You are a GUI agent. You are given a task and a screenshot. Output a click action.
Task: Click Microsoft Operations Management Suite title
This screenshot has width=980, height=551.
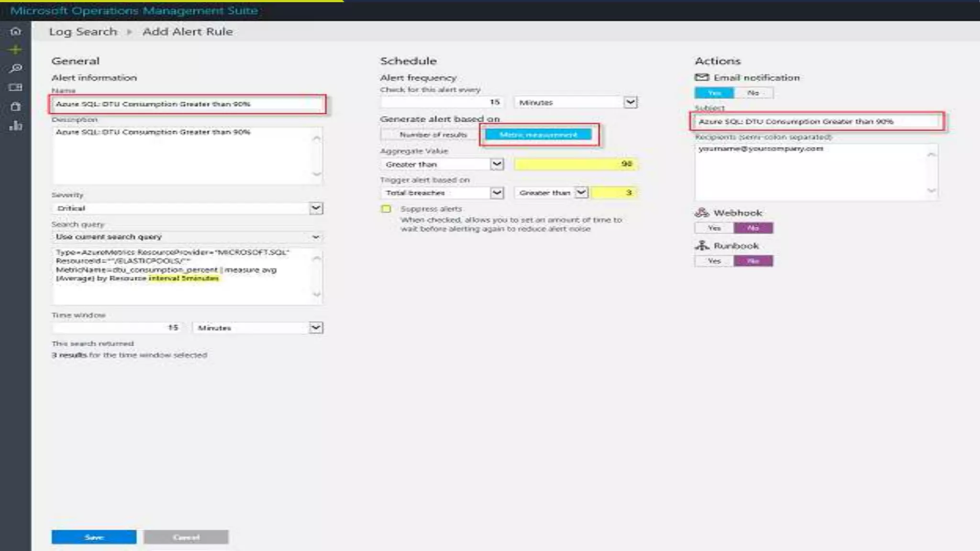(x=134, y=11)
